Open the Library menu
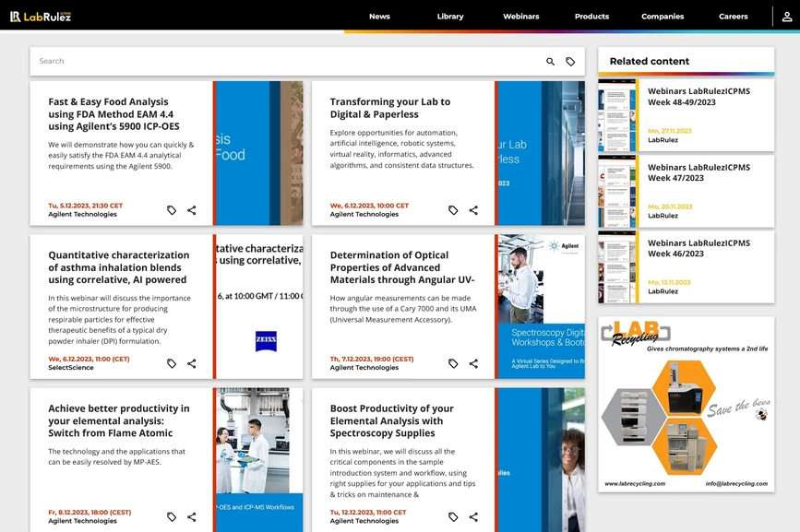Image resolution: width=800 pixels, height=532 pixels. click(450, 17)
